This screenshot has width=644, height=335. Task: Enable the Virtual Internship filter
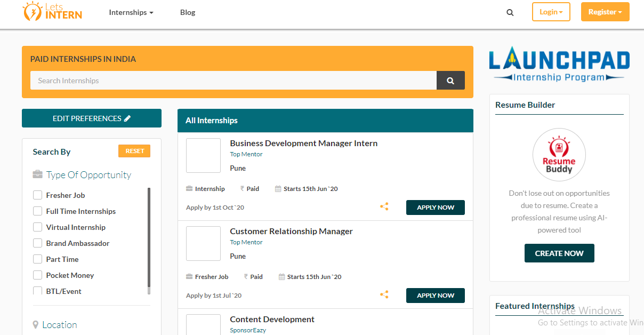(x=37, y=227)
